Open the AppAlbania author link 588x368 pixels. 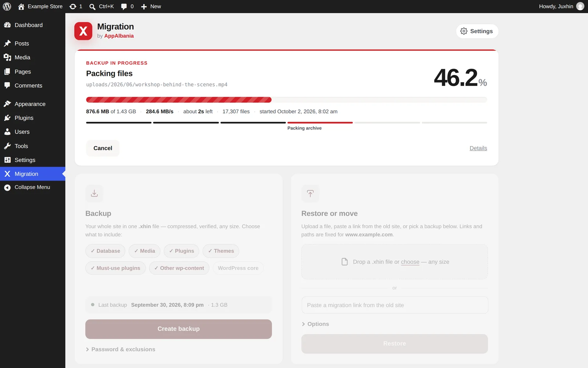pyautogui.click(x=119, y=36)
